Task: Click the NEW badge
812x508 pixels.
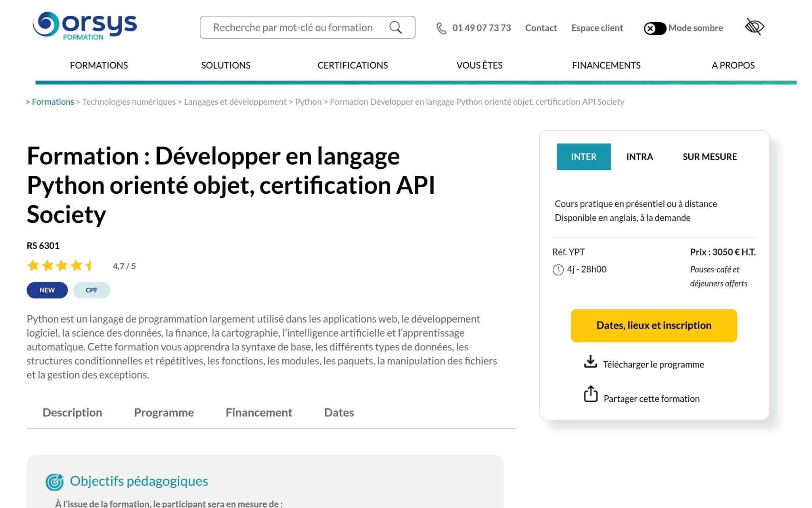Action: [x=47, y=290]
